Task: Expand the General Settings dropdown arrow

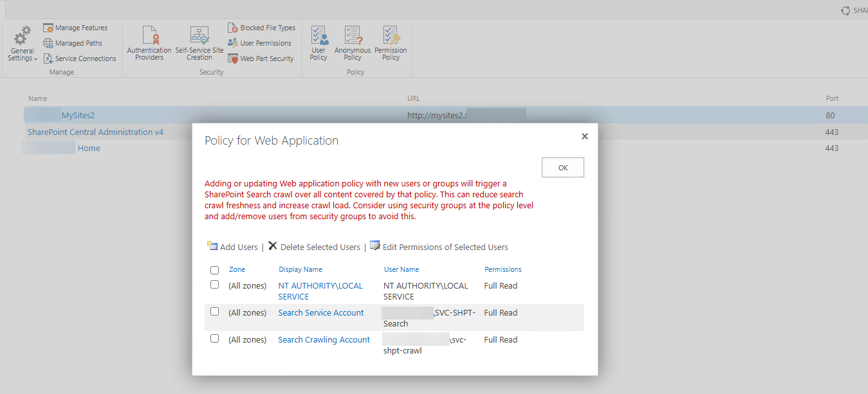Action: pyautogui.click(x=35, y=59)
